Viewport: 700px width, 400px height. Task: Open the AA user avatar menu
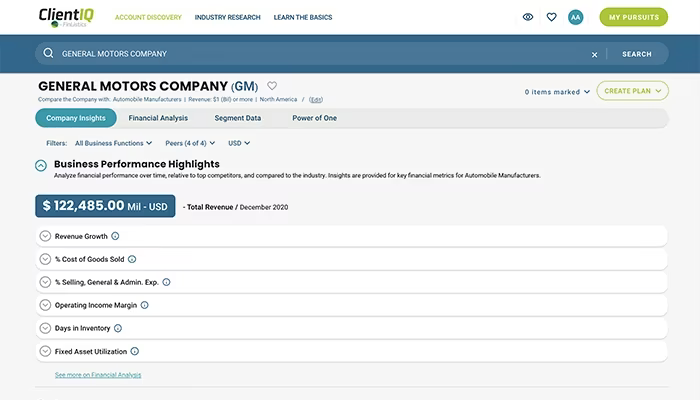[x=575, y=17]
